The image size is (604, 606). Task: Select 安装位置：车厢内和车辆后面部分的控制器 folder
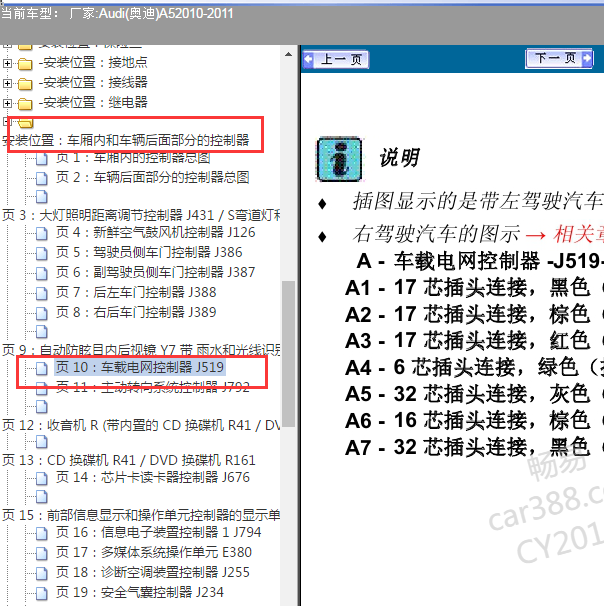[x=126, y=140]
